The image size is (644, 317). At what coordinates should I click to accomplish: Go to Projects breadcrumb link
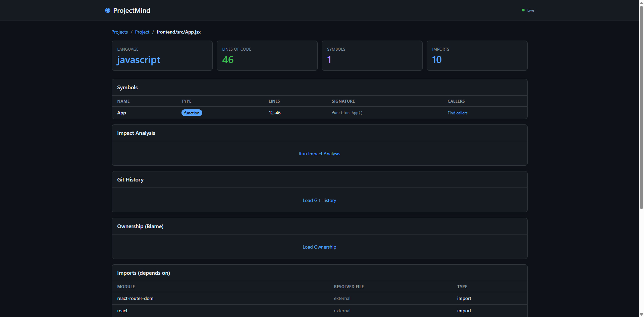pos(119,32)
